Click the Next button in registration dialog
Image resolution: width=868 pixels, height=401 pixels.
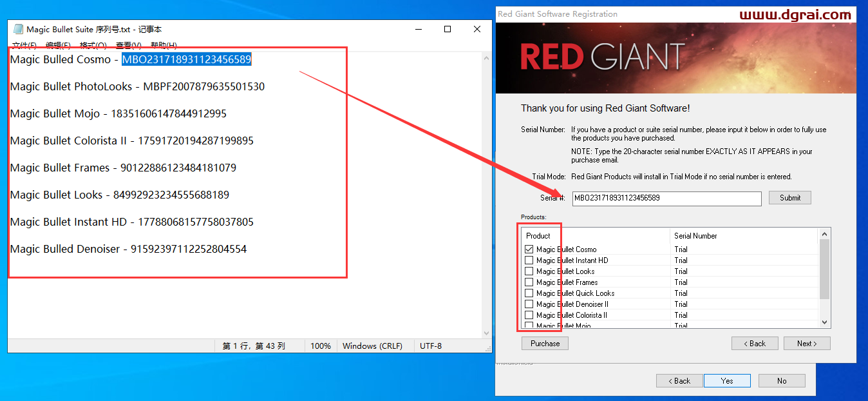coord(806,344)
